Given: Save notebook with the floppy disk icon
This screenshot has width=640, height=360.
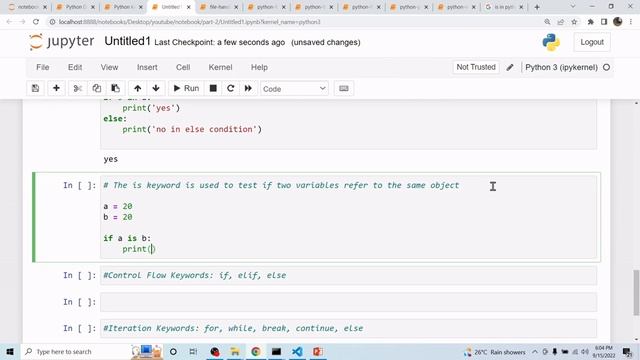Looking at the screenshot, I should point(36,89).
